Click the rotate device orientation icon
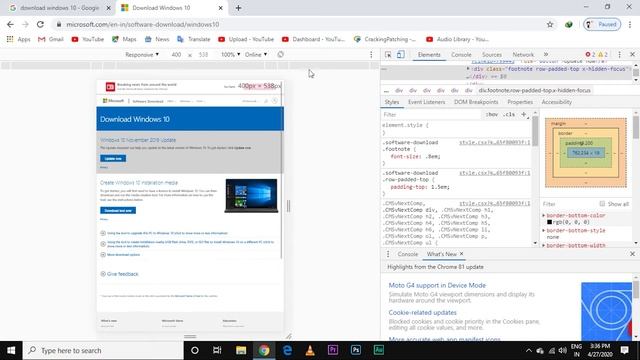This screenshot has width=640, height=360. [280, 54]
